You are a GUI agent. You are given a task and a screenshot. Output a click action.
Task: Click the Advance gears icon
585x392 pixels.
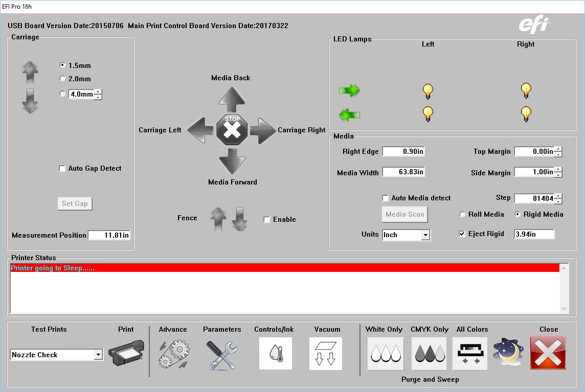[x=173, y=353]
